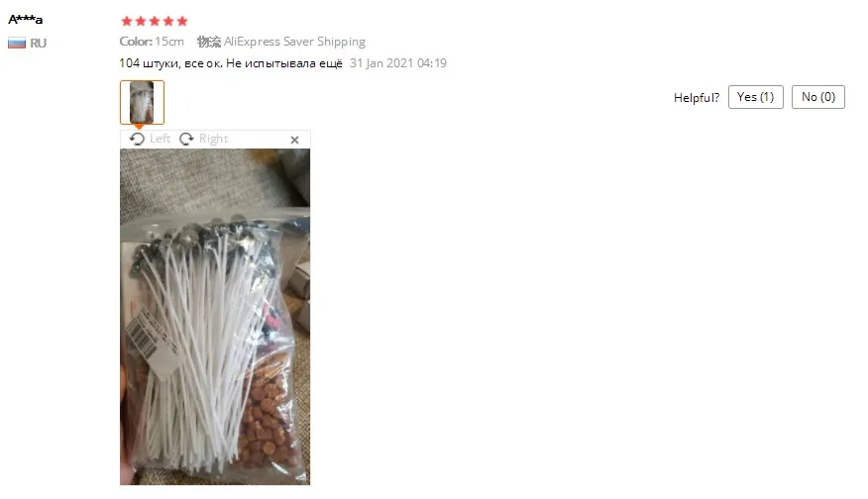
Task: Click reviewer name A***a
Action: pyautogui.click(x=26, y=20)
